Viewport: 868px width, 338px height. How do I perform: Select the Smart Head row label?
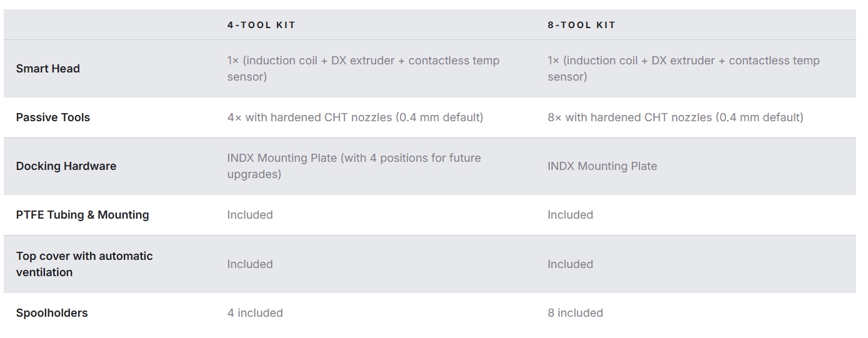pos(48,69)
